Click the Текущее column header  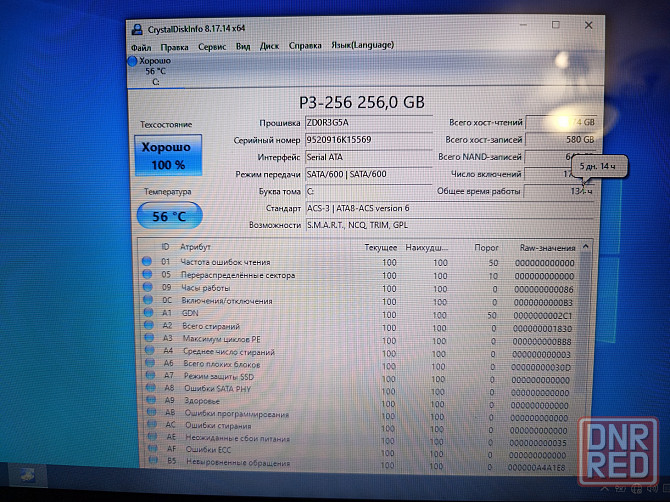click(x=380, y=248)
